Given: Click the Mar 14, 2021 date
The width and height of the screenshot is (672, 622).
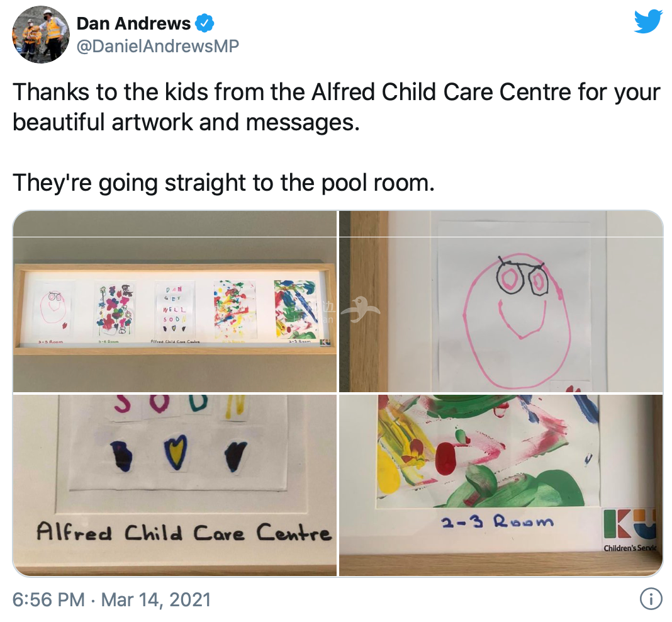Looking at the screenshot, I should 156,599.
